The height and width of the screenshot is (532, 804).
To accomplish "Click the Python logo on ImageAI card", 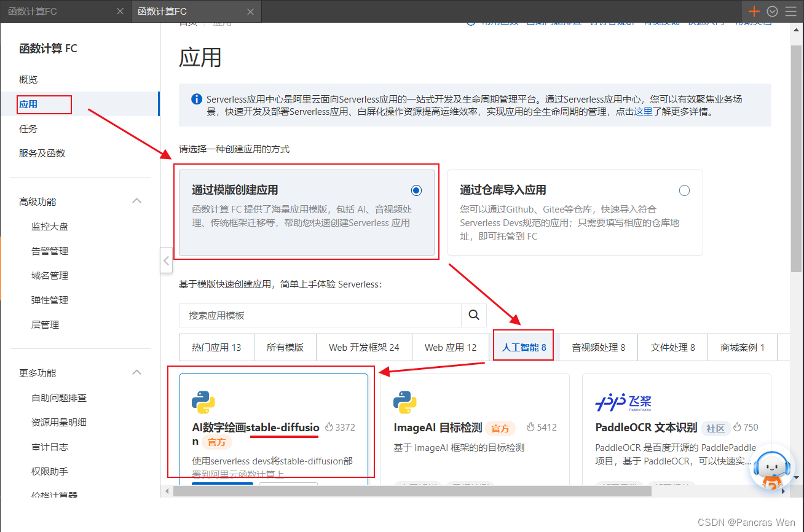I will pyautogui.click(x=404, y=402).
